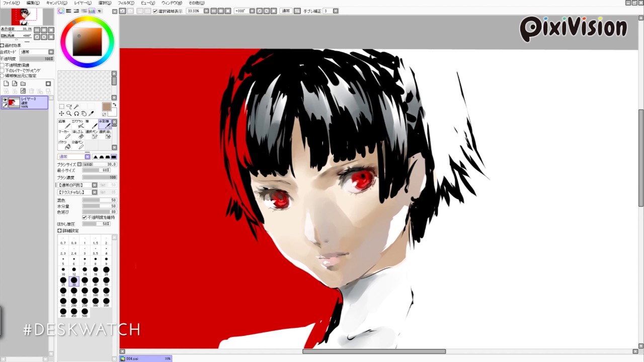This screenshot has width=644, height=362.
Task: Choose the 筆 brush tool
Action: 91,124
